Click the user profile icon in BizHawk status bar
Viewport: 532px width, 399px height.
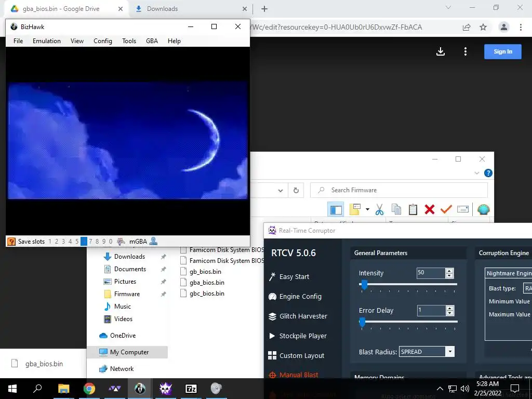tap(153, 241)
